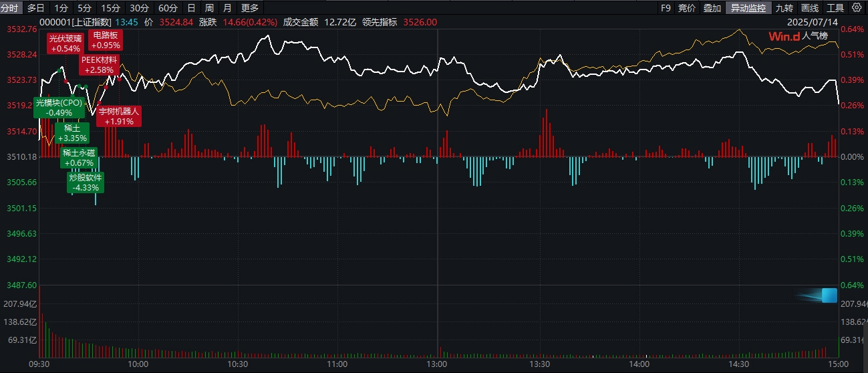Image resolution: width=868 pixels, height=373 pixels.
Task: Open the 画线 drawing tools
Action: coord(809,8)
